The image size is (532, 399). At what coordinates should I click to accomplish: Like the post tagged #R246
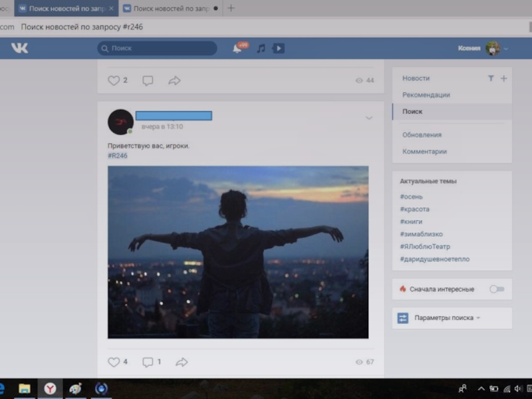coord(114,362)
